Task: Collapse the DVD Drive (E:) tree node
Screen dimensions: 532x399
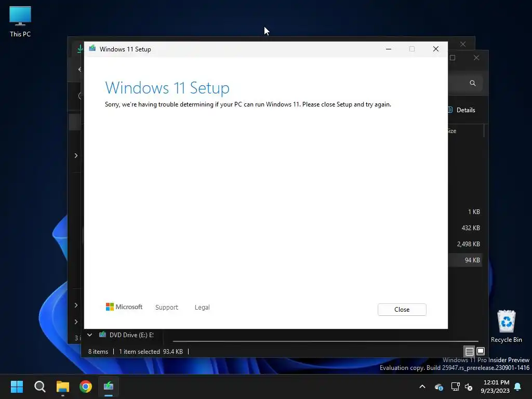Action: (89, 335)
